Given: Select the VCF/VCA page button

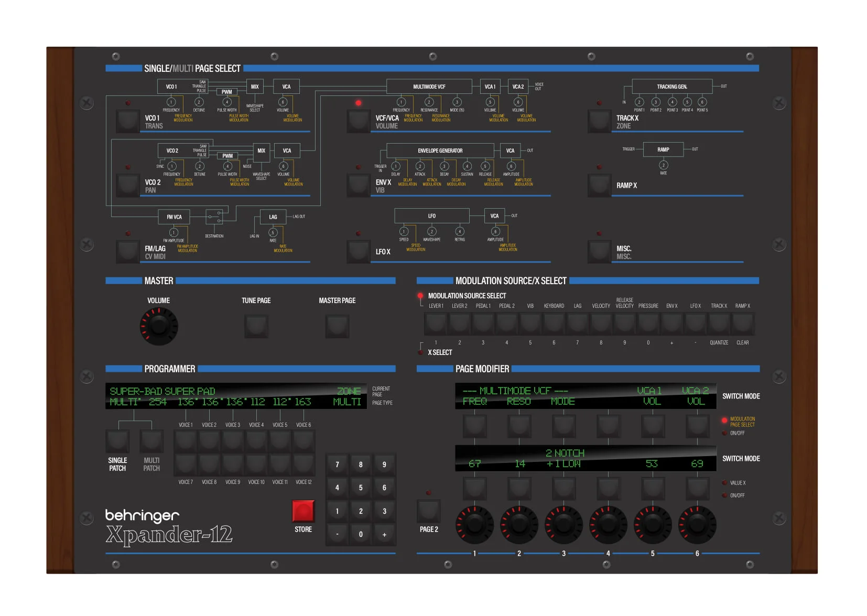Looking at the screenshot, I should point(359,121).
